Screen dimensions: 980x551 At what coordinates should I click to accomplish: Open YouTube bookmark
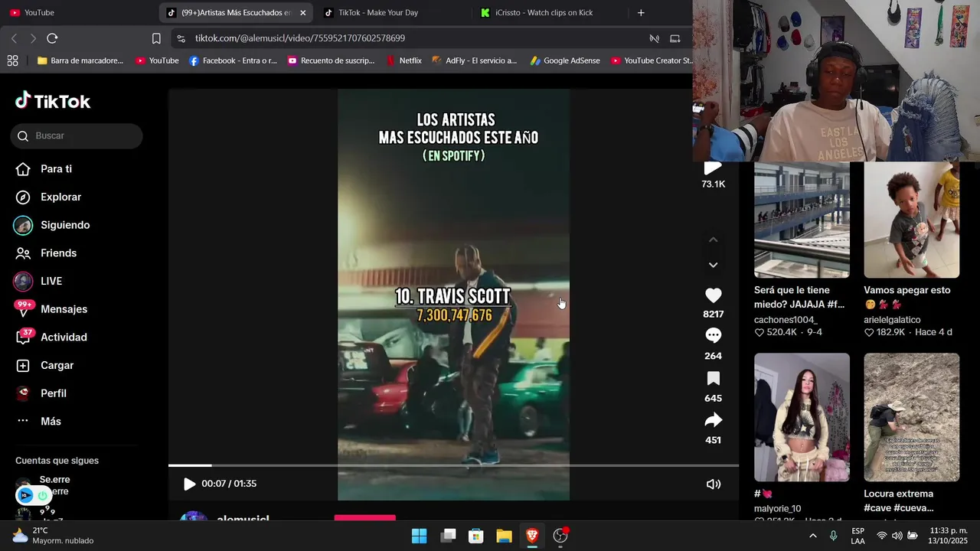[x=157, y=60]
